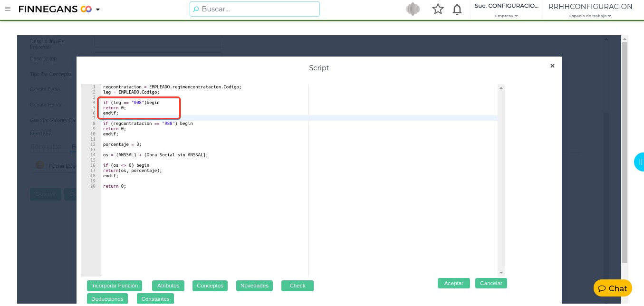
Task: Open the hamburger main menu
Action: point(8,9)
